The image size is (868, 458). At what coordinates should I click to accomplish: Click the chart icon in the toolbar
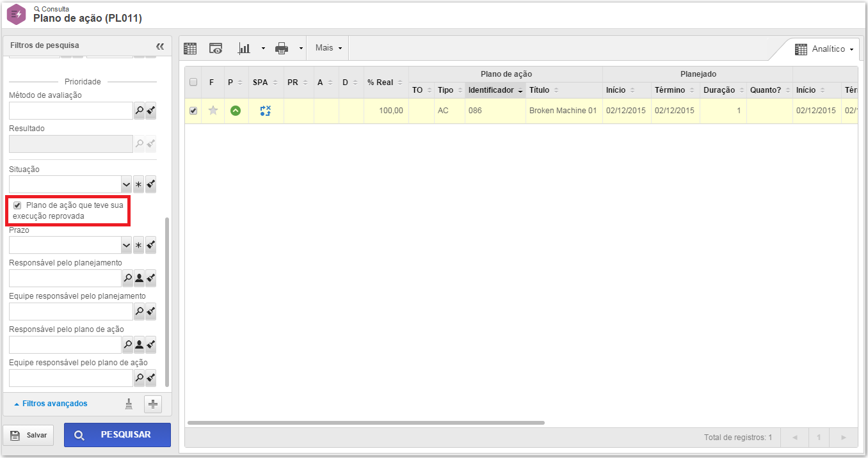(x=244, y=48)
